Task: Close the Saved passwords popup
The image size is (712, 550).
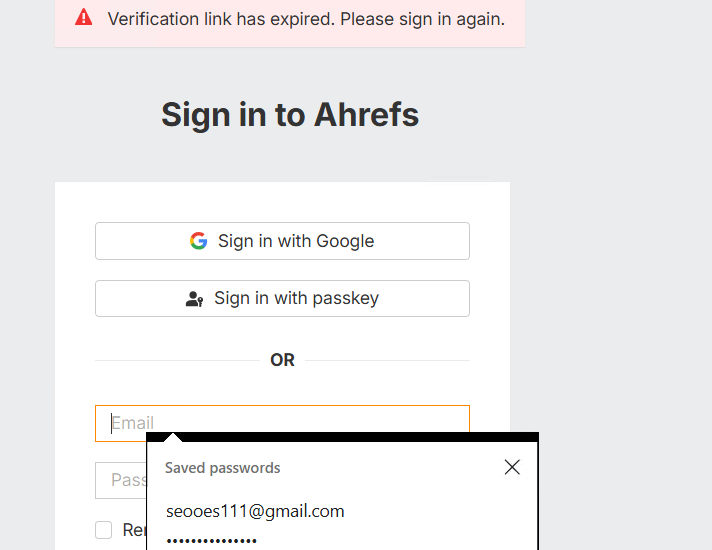Action: [512, 467]
